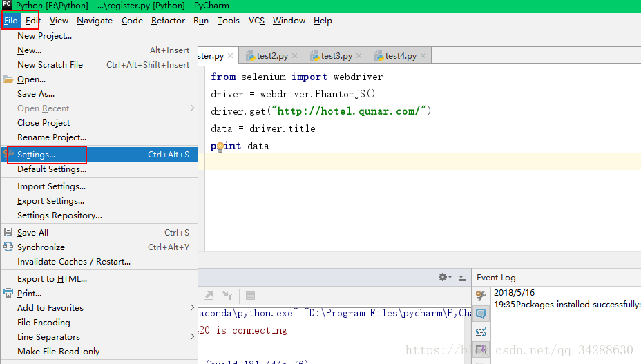Close the register.py editor tab
Viewport: 641px width, 364px height.
(230, 56)
